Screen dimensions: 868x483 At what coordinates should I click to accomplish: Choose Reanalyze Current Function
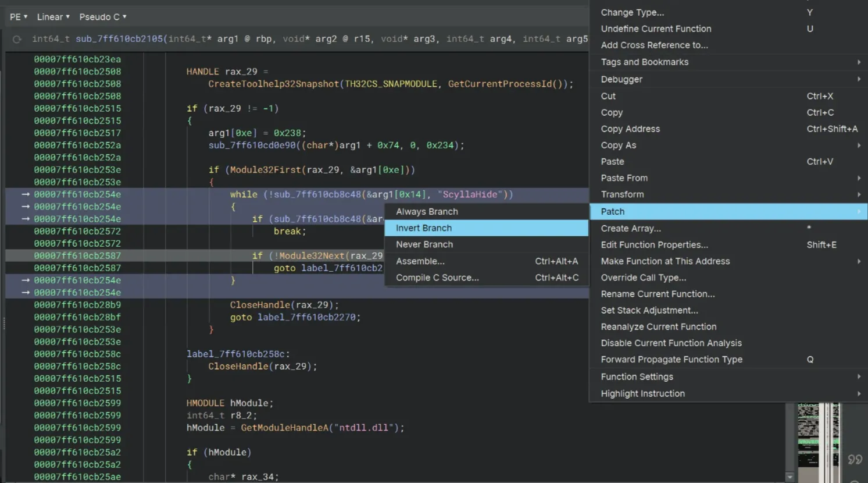click(658, 326)
